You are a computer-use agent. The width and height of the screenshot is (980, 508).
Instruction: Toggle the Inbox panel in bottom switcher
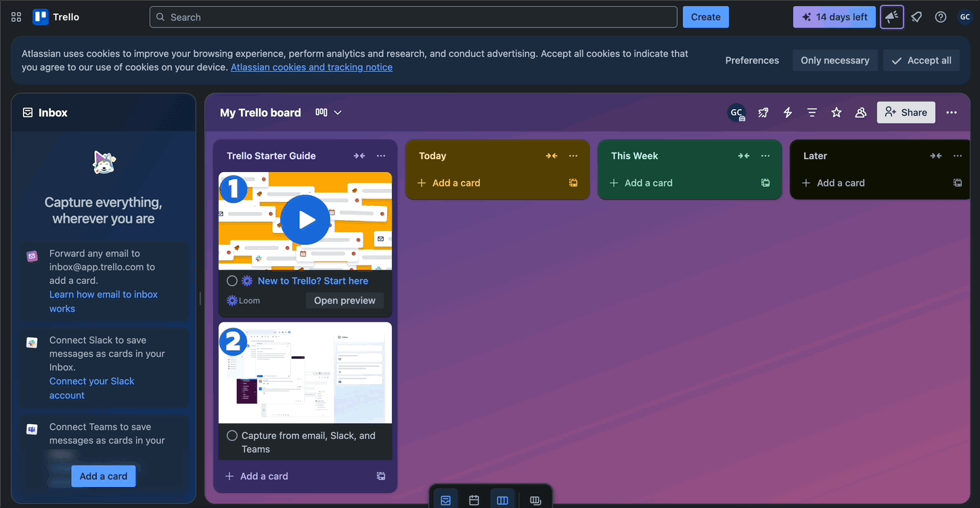(x=445, y=500)
